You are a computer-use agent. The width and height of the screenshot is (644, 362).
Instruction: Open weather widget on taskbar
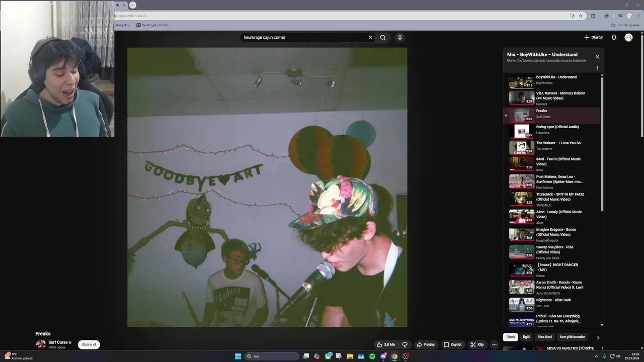coord(18,356)
